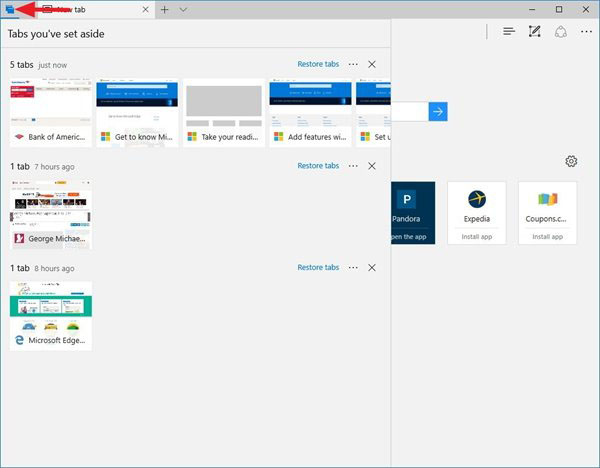This screenshot has width=600, height=468.
Task: Remove the 5 tabs group with X
Action: tap(372, 64)
